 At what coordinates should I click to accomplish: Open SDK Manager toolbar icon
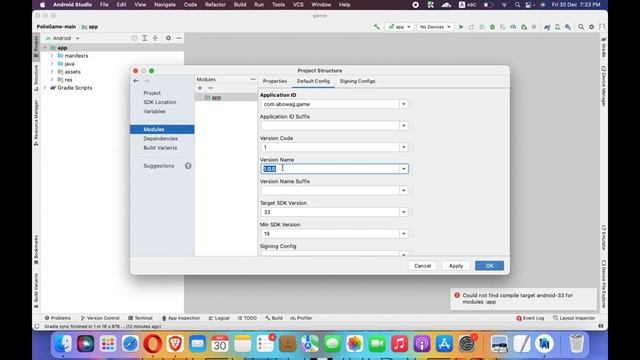(568, 27)
